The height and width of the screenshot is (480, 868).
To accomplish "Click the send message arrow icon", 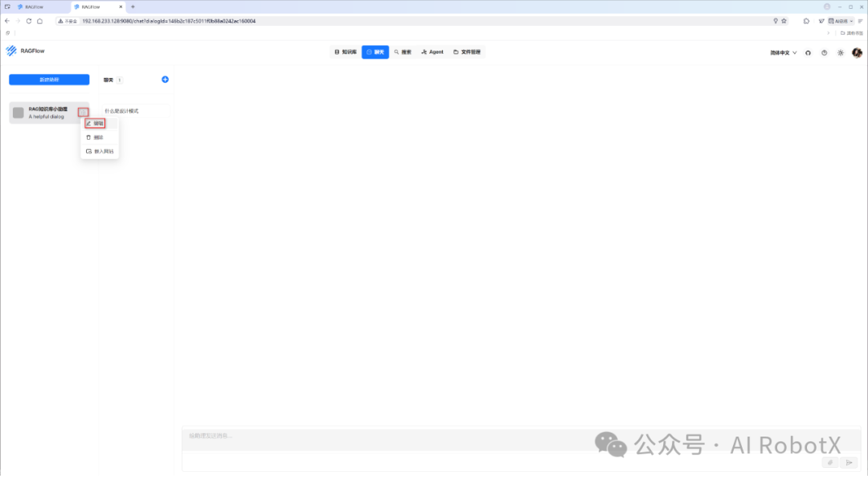I will tap(850, 463).
